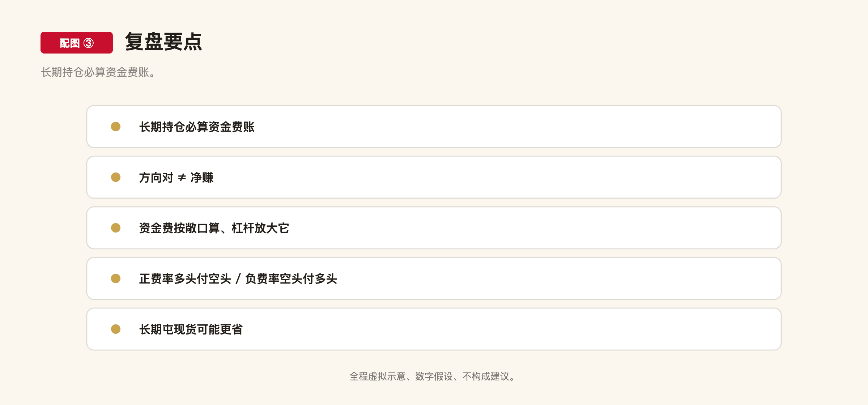Image resolution: width=868 pixels, height=405 pixels.
Task: Click the text 杠杆放大它 in third card
Action: point(260,228)
